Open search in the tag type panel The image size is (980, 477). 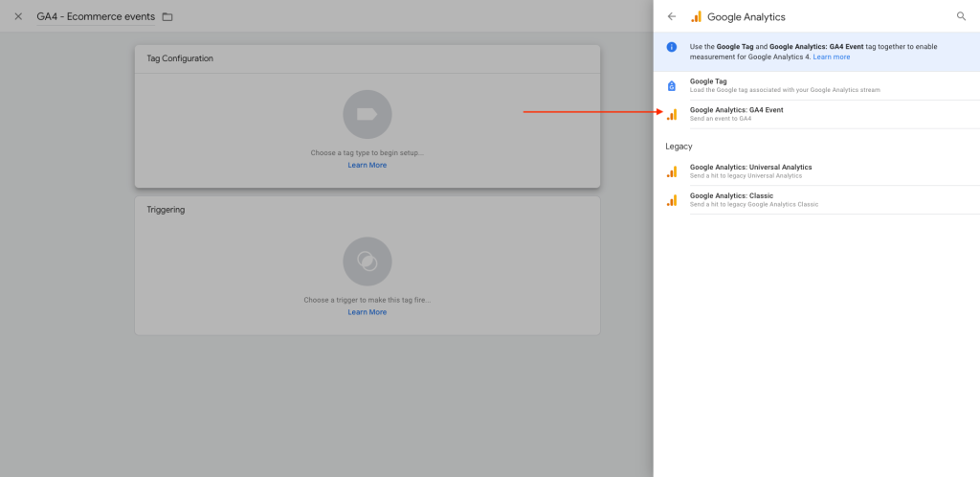[961, 16]
